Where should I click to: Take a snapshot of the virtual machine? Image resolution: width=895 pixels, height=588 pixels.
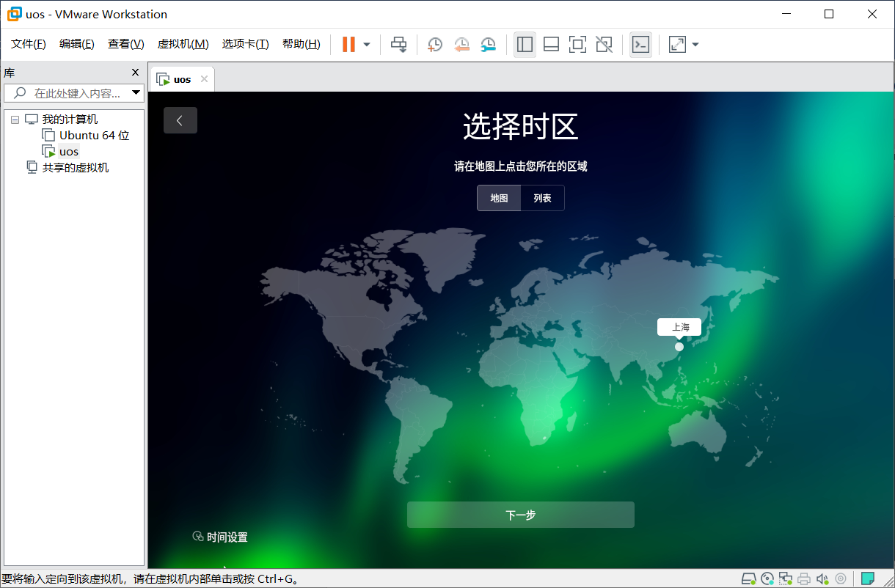click(434, 45)
